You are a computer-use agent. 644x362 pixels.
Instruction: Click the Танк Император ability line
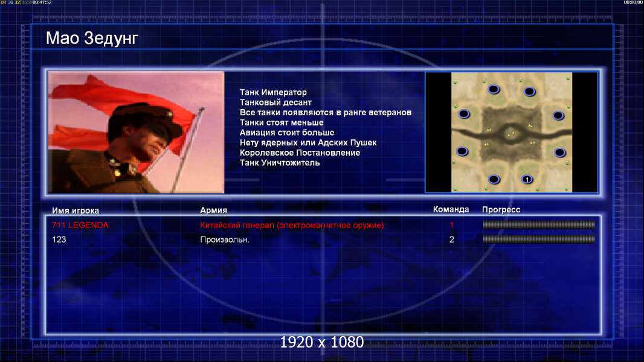click(273, 92)
